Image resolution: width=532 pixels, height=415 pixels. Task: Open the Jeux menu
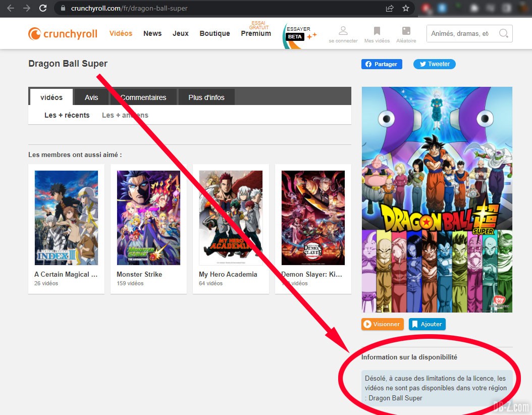pyautogui.click(x=181, y=33)
